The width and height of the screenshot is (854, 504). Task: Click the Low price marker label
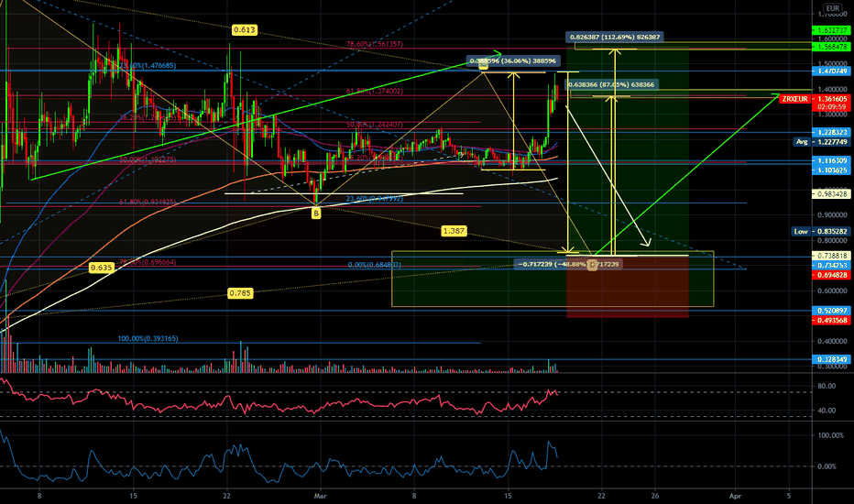coord(801,232)
